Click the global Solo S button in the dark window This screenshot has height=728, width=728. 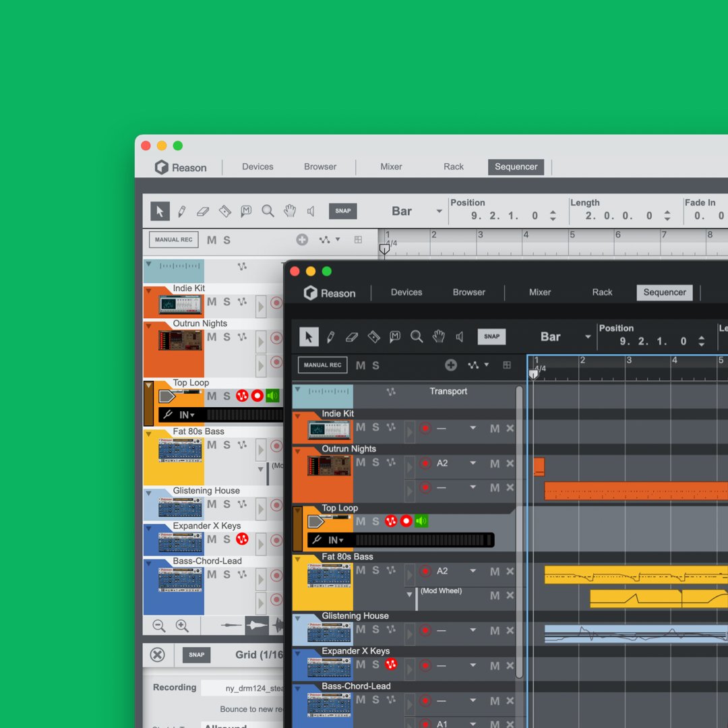[x=375, y=365]
